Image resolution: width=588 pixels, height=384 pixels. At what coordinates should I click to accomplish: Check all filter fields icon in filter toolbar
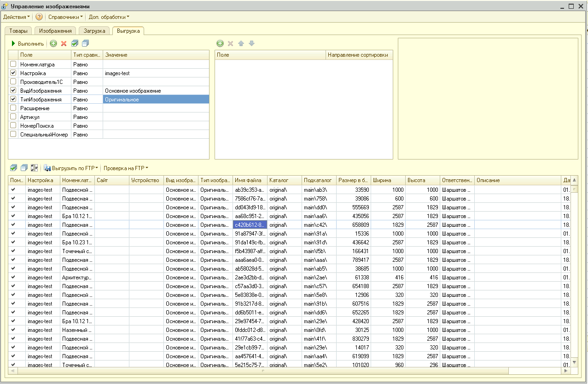click(75, 44)
